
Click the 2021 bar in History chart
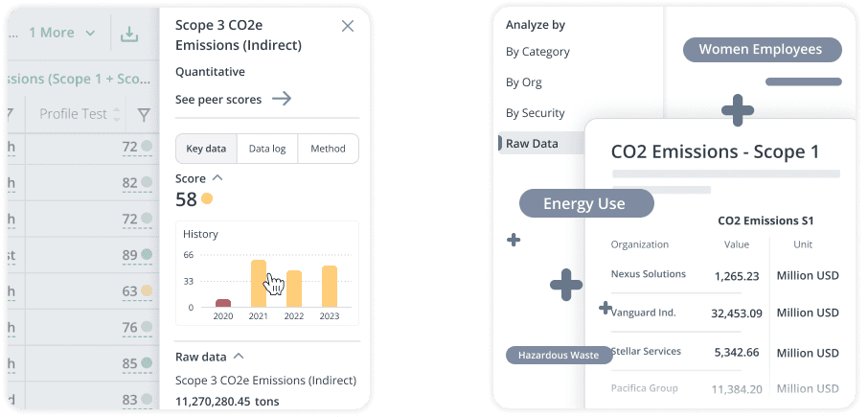coord(258,283)
